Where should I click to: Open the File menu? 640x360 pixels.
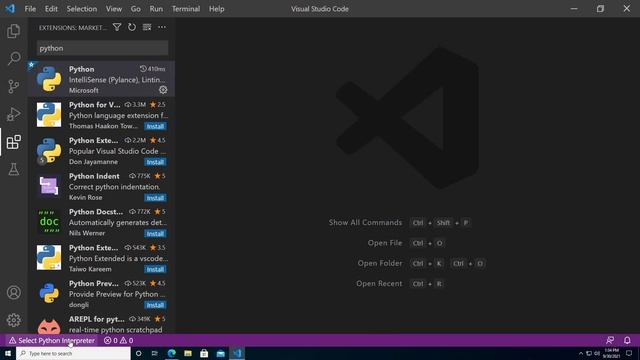point(30,9)
